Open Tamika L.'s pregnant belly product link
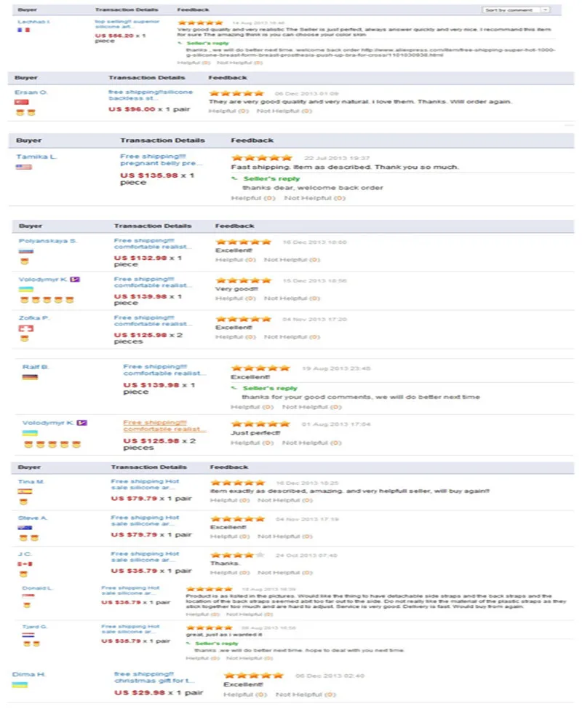 [161, 159]
